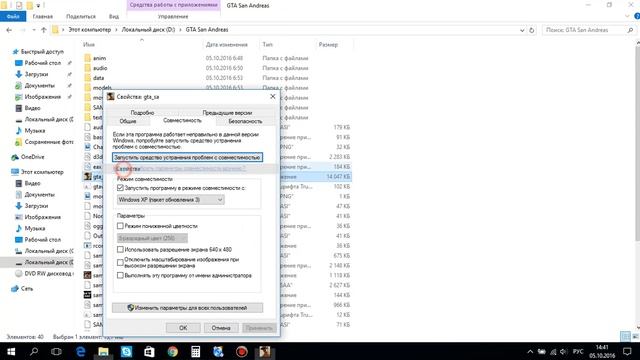The width and height of the screenshot is (640, 360).
Task: Click the language indicator in tray
Action: coord(578,351)
